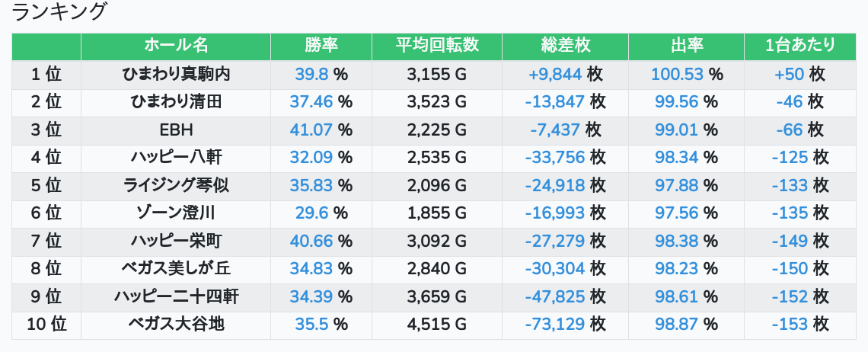Select the ゾーン澄川 hall name
The width and height of the screenshot is (868, 352).
(176, 213)
